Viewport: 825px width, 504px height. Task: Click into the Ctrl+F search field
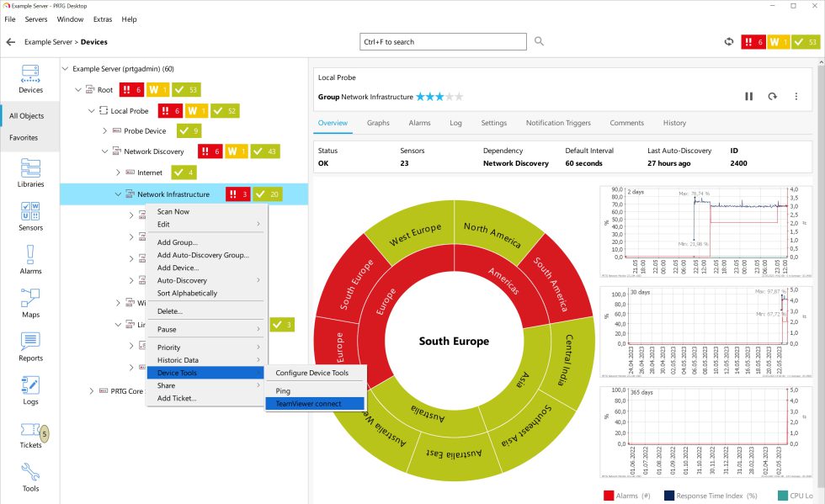coord(443,41)
